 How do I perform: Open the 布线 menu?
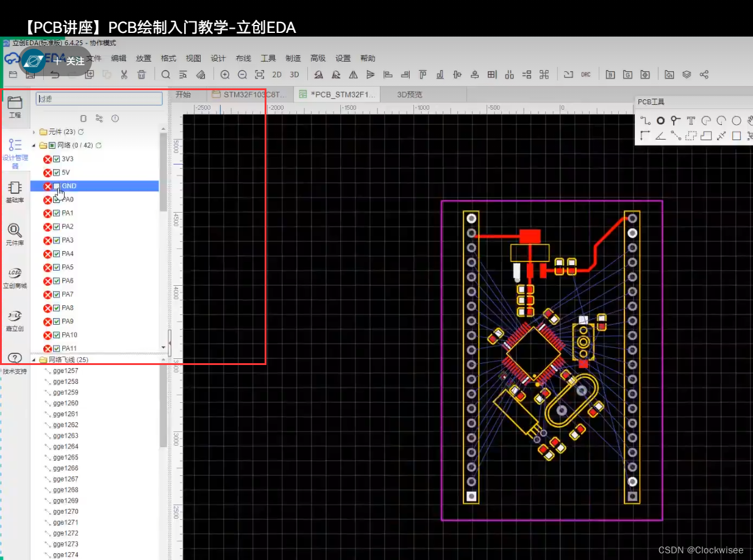pos(243,58)
